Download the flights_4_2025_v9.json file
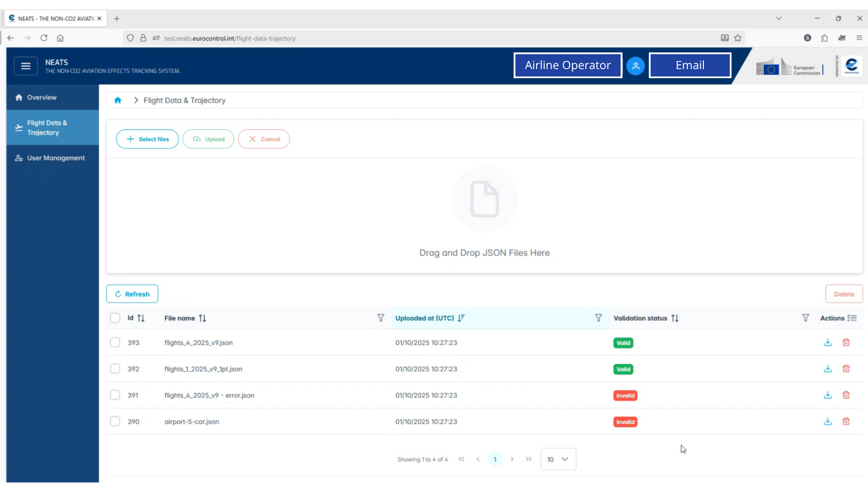868x488 pixels. [827, 343]
